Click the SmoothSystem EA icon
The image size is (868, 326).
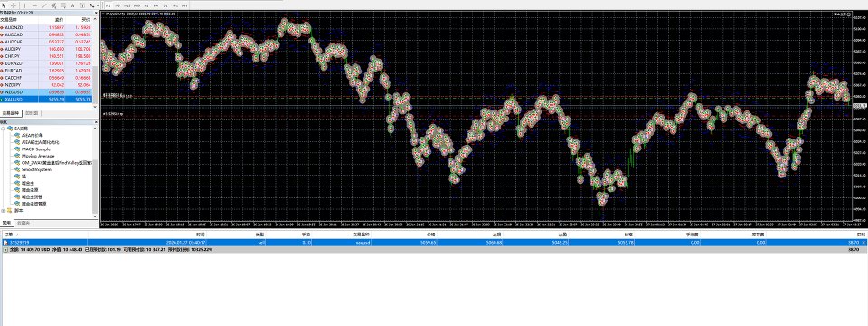click(x=17, y=169)
